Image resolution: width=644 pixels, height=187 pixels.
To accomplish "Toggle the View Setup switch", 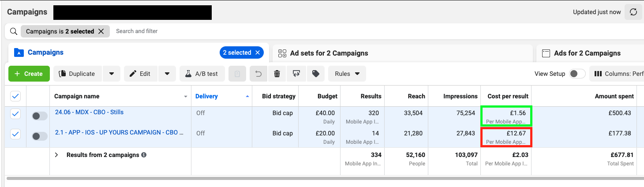I will tap(577, 74).
